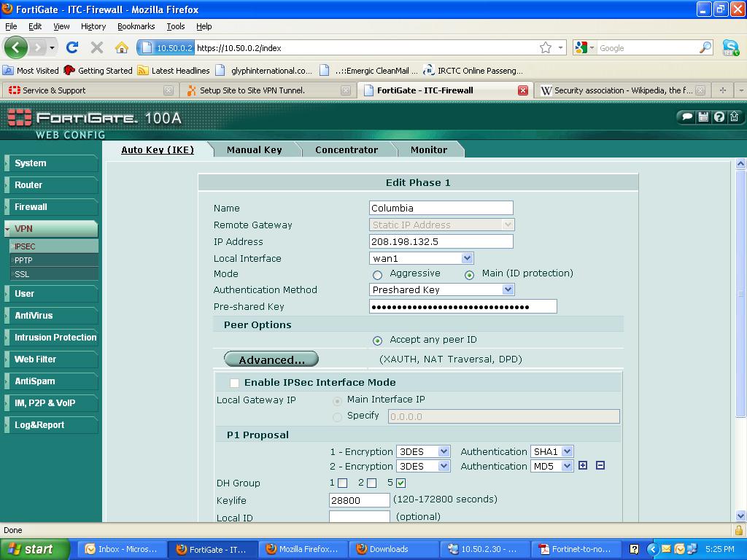This screenshot has height=560, width=747.
Task: Collapse the VPN sidebar menu
Action: tap(51, 228)
